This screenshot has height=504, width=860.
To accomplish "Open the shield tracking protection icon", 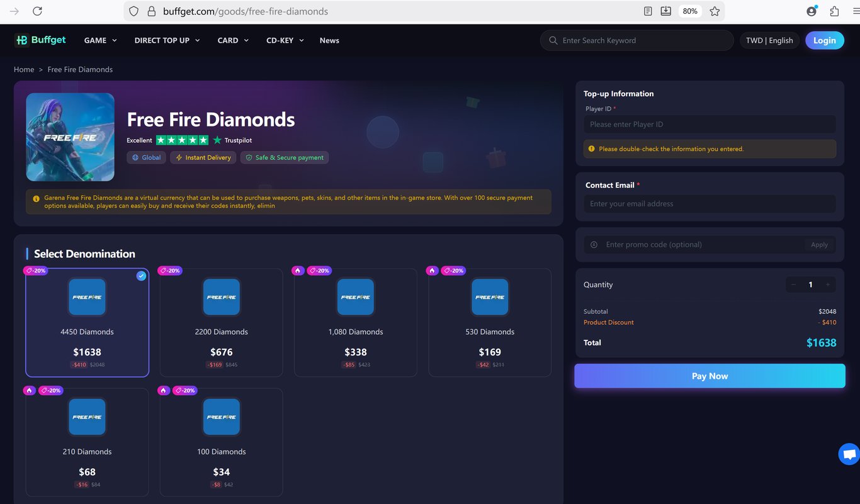I will [x=133, y=11].
